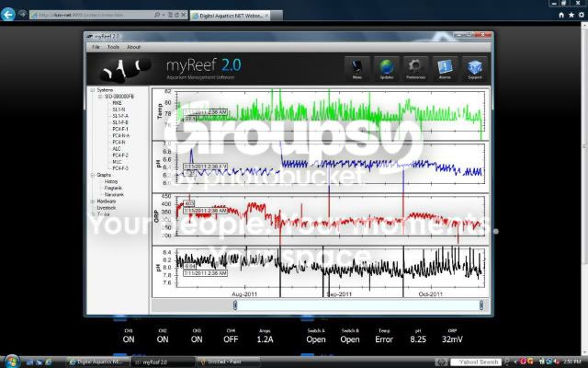
Task: Open the browser home icon
Action: [x=561, y=15]
